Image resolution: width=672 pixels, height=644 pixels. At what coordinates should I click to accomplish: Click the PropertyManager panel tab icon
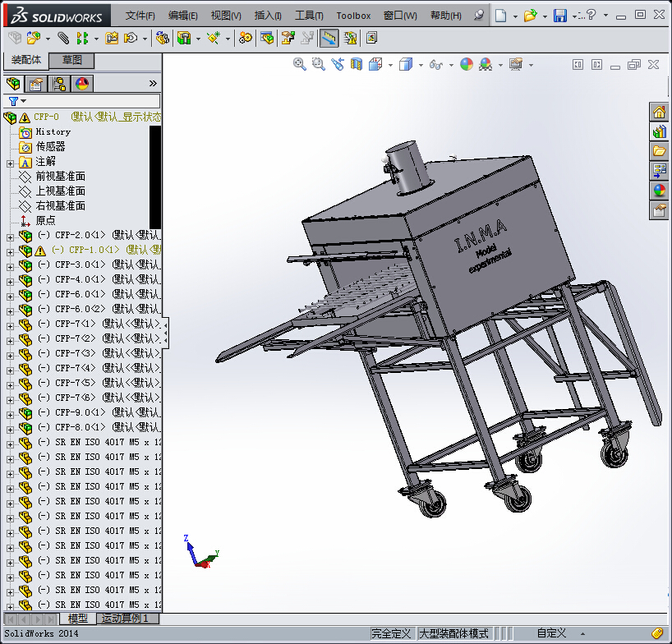tap(36, 84)
